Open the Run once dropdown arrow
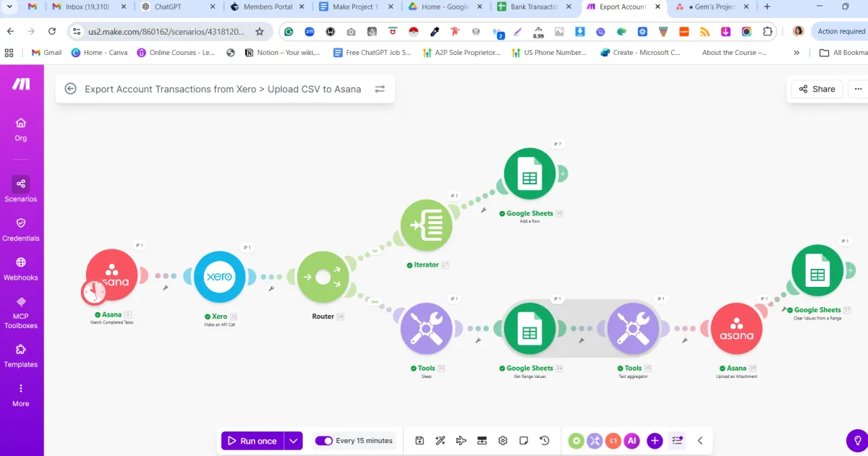The image size is (868, 456). (293, 440)
